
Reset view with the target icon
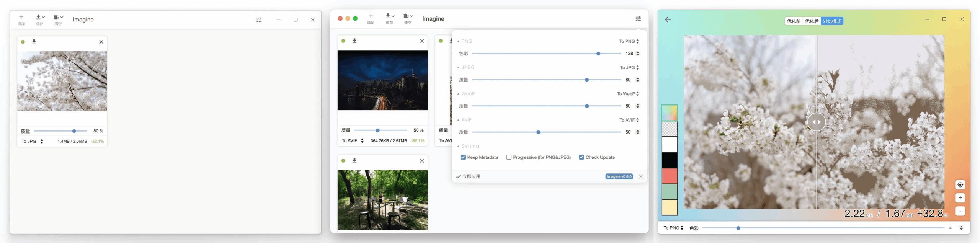pos(960,185)
